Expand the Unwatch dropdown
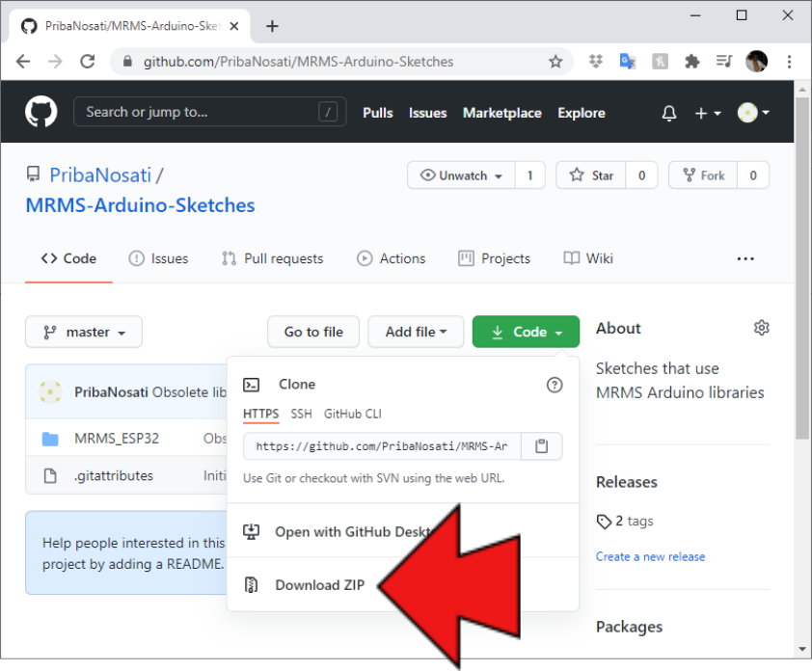 point(461,175)
